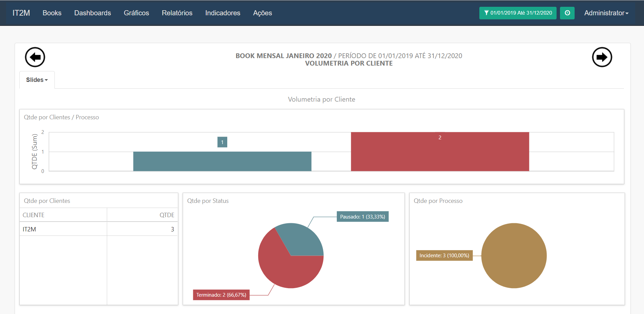Click the next slide arrow icon
This screenshot has width=644, height=314.
click(602, 57)
